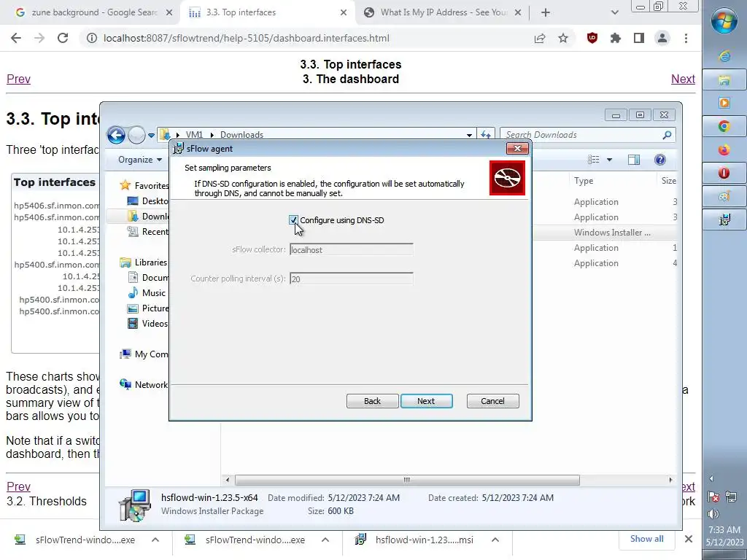Click hsflowd installer package details icon
The height and width of the screenshot is (560, 747).
coord(135,505)
